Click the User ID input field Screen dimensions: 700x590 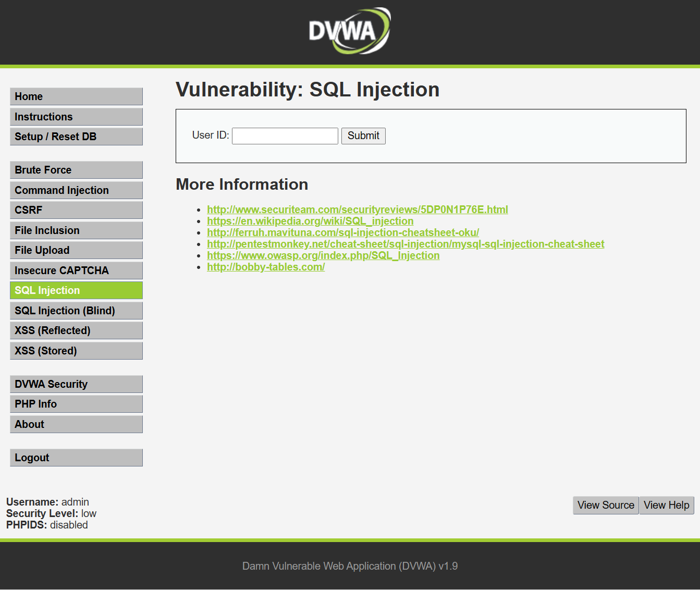coord(285,136)
